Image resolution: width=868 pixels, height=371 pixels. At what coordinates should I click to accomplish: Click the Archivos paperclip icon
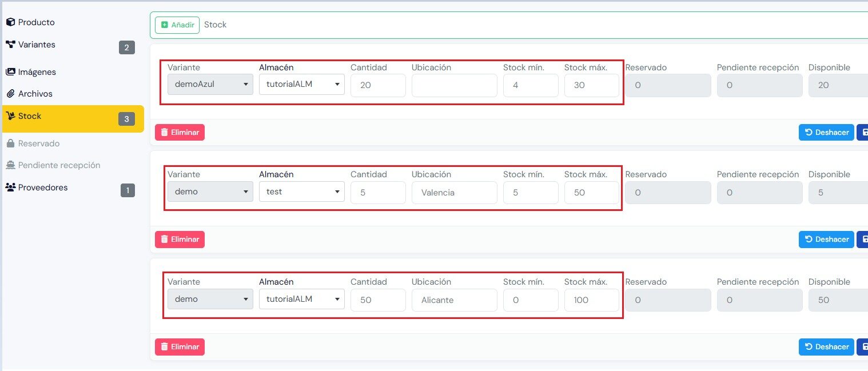click(x=10, y=94)
